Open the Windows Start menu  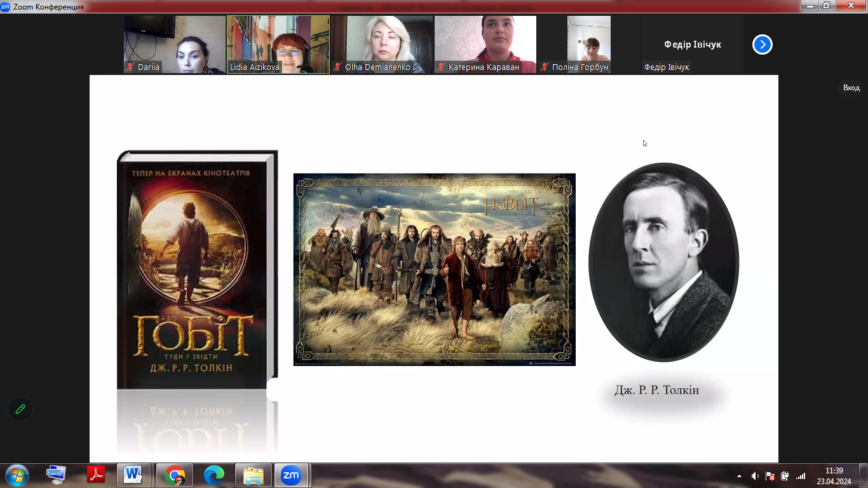[16, 475]
